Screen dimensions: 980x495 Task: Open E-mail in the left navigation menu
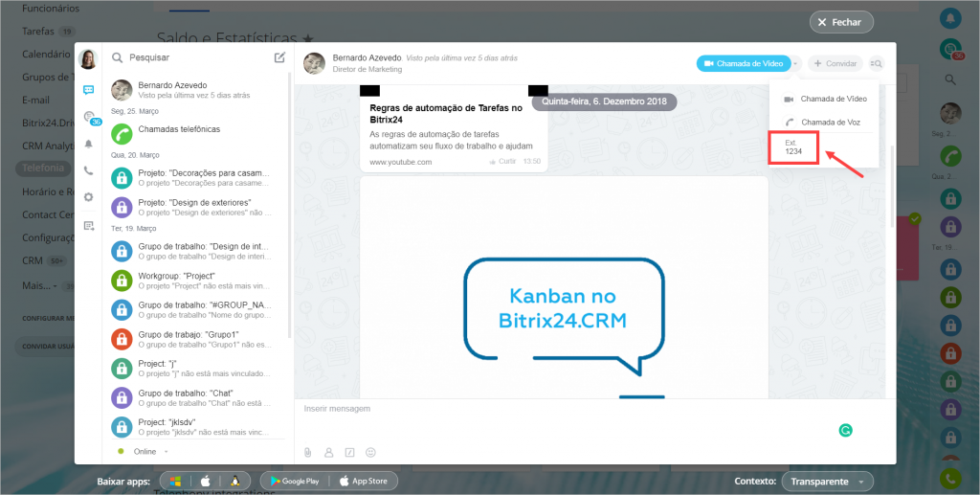point(35,100)
